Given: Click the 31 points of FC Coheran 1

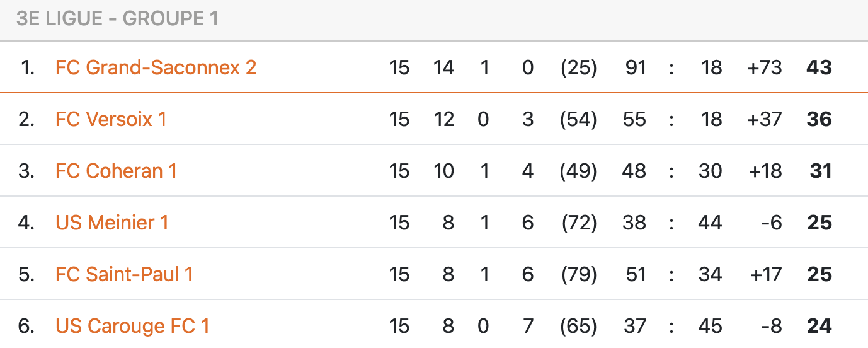Looking at the screenshot, I should pos(821,171).
